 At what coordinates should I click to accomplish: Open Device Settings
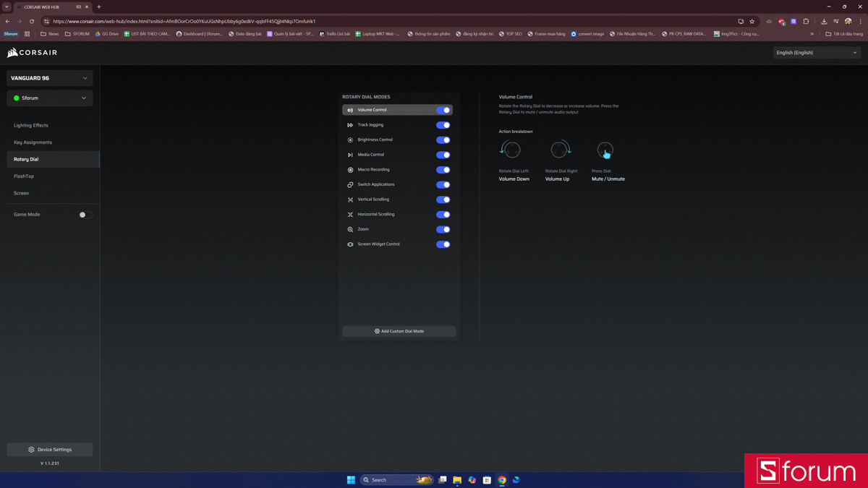coord(50,450)
